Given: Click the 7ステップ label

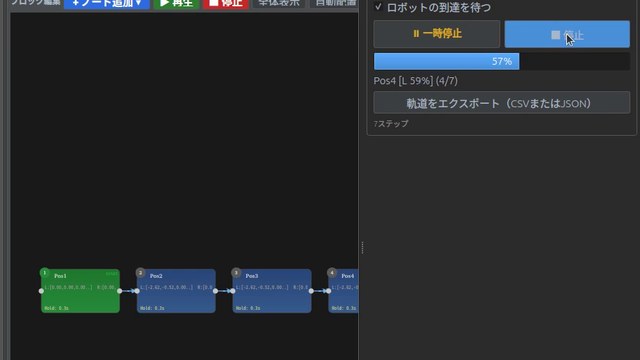Looking at the screenshot, I should (391, 123).
